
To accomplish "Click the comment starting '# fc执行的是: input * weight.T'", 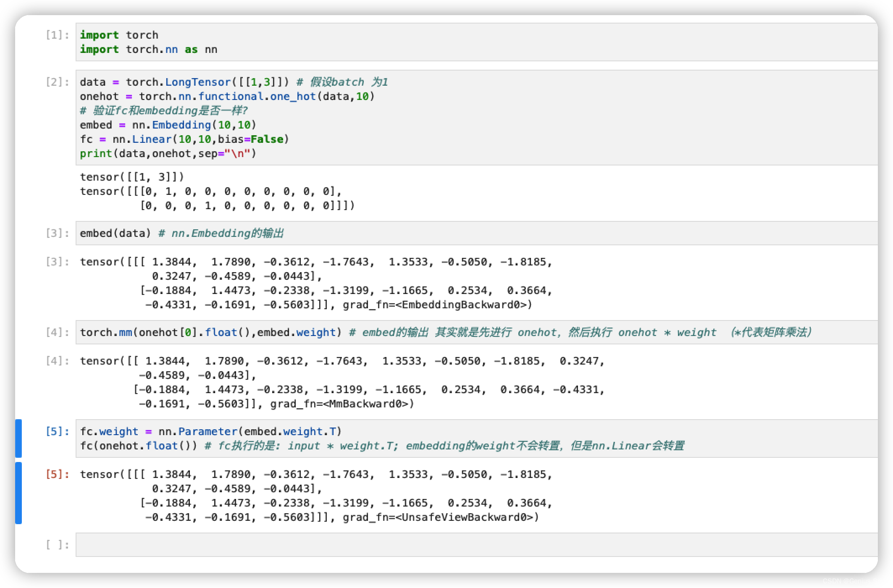I will click(x=444, y=446).
